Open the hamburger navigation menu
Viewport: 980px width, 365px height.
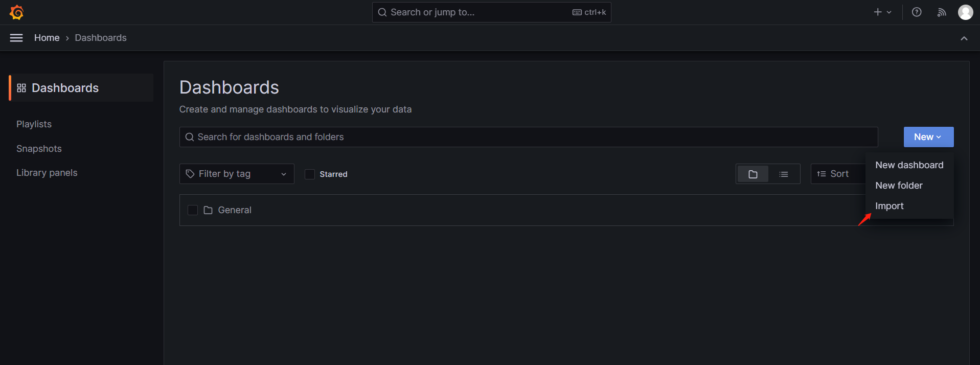coord(16,37)
